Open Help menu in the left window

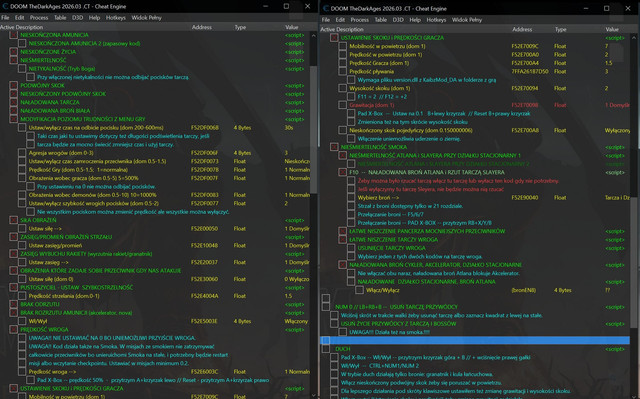[94, 18]
